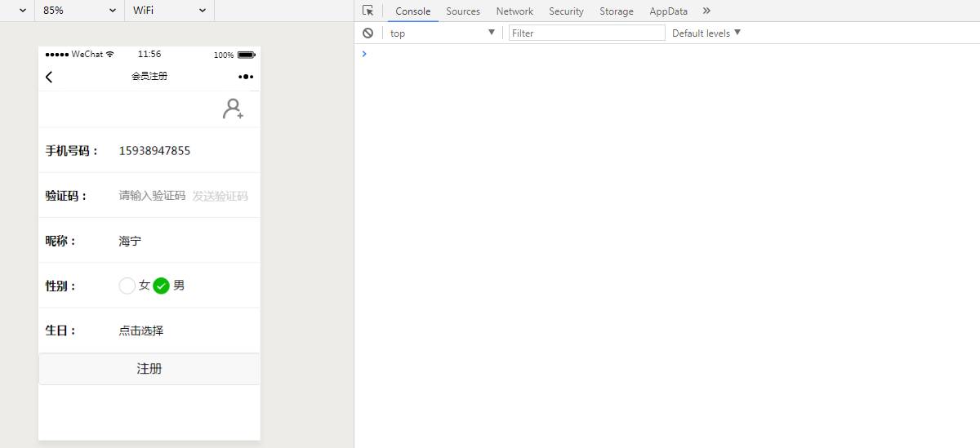
Task: Switch to the Network tab
Action: (514, 11)
